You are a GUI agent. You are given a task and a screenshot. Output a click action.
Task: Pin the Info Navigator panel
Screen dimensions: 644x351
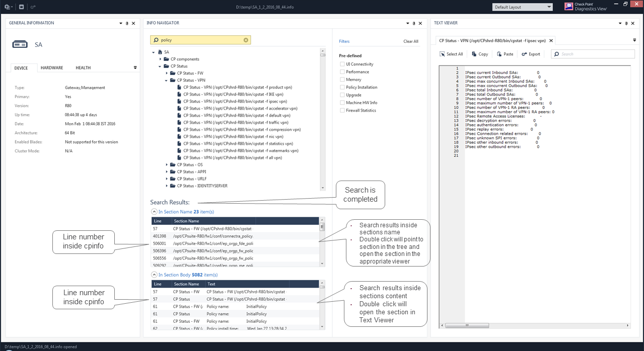pos(414,23)
